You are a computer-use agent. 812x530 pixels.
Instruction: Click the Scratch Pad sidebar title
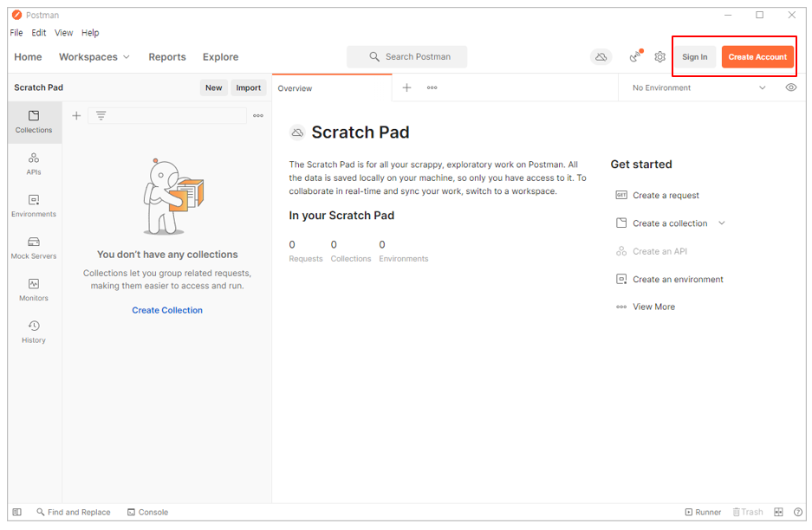click(x=38, y=87)
